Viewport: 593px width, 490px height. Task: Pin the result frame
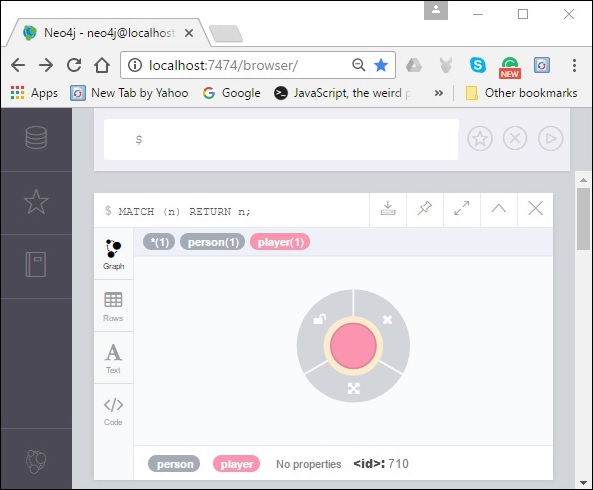pos(425,209)
